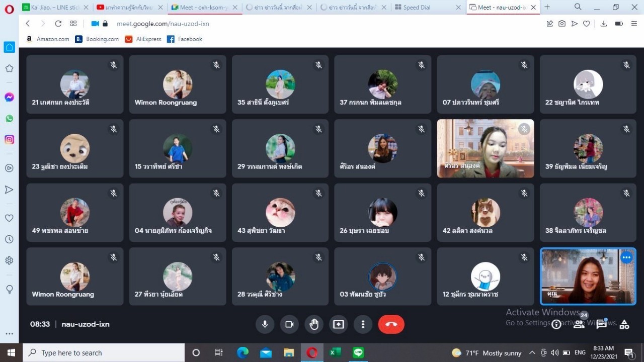
Task: Show hidden system tray icons
Action: [532, 353]
